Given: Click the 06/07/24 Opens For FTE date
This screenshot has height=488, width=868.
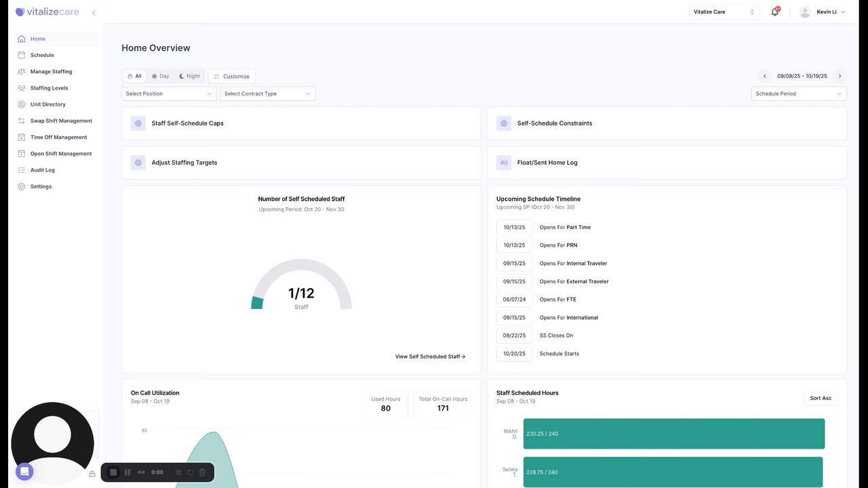Looking at the screenshot, I should pyautogui.click(x=514, y=300).
